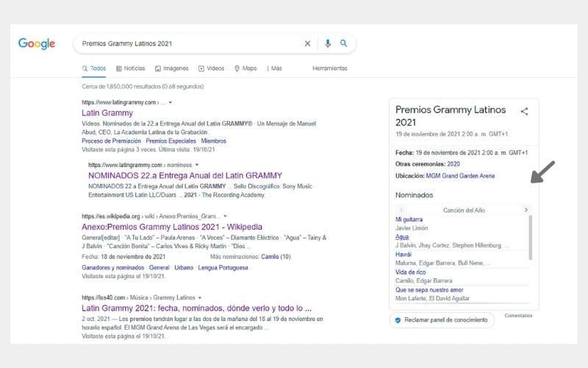Switch to the Noticias tab
588x368 pixels.
point(131,68)
